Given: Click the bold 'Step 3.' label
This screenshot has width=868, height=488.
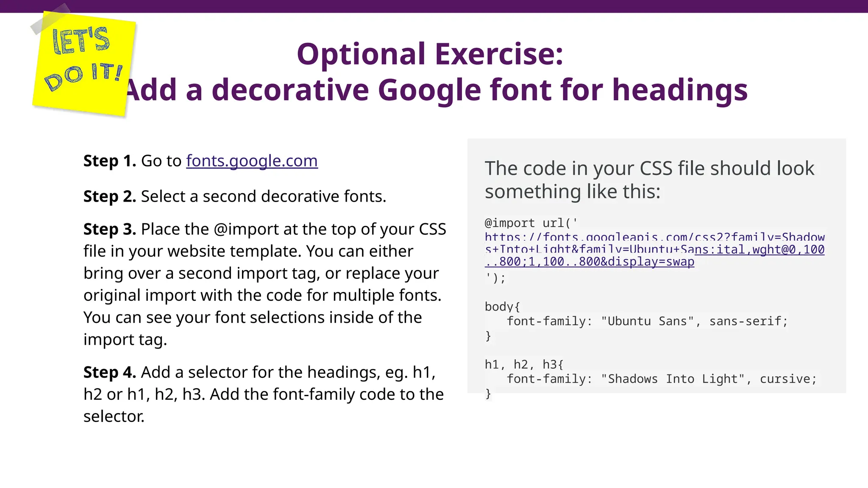Looking at the screenshot, I should point(109,229).
